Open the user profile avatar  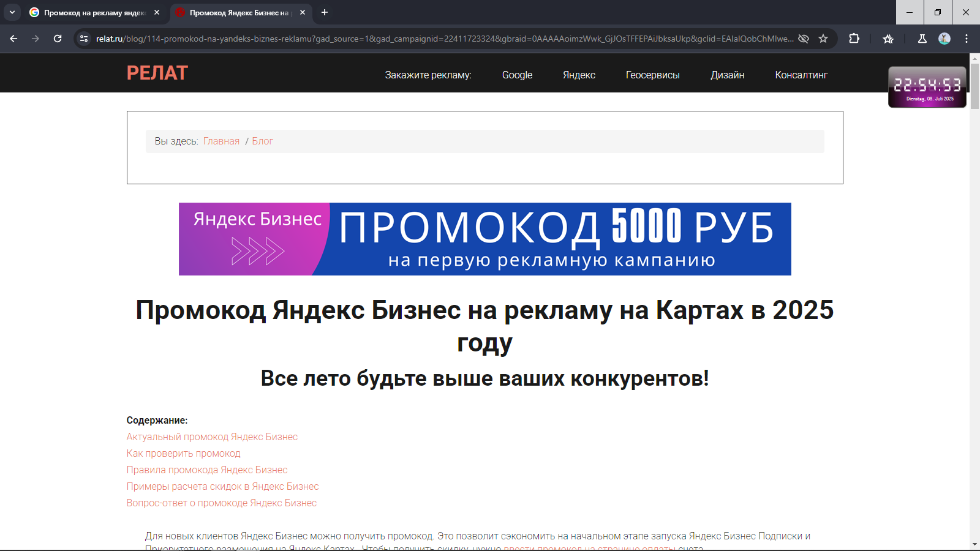(944, 39)
